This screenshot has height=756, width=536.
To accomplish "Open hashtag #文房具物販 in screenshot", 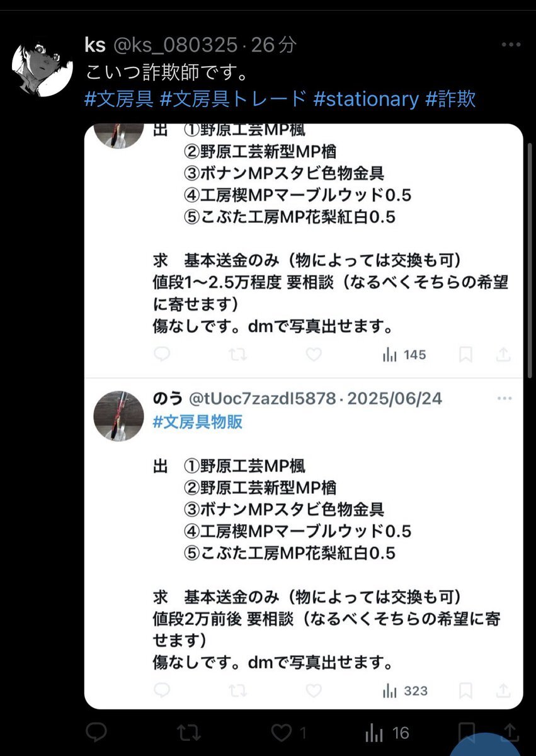I will click(198, 422).
